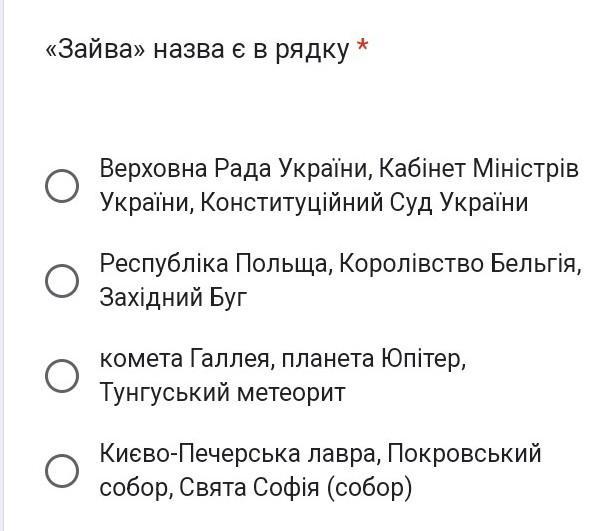Click the red required asterisk
This screenshot has width=615, height=531.
(363, 46)
